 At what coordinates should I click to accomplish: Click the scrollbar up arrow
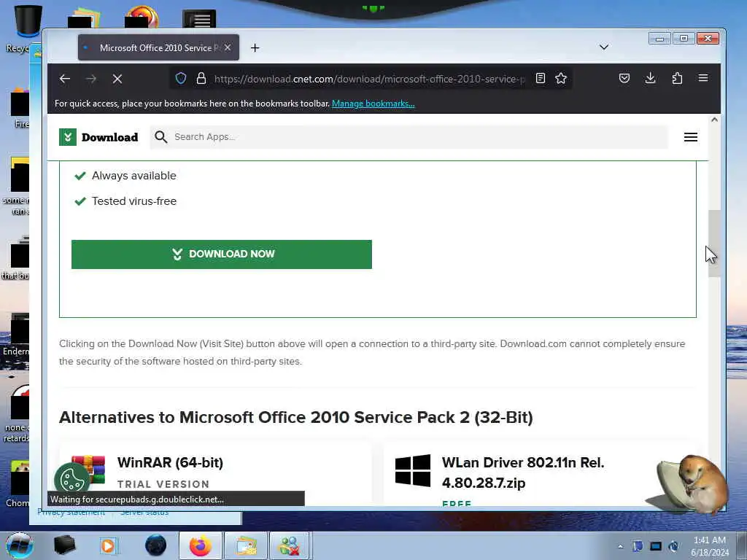coord(714,120)
